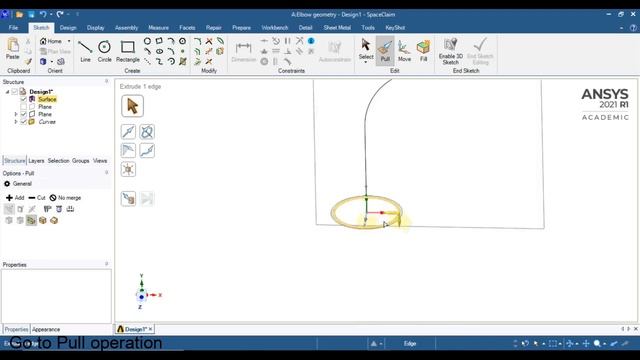Open the Appearance tab at bottom
Viewport: 640px width, 360px height.
(x=46, y=329)
